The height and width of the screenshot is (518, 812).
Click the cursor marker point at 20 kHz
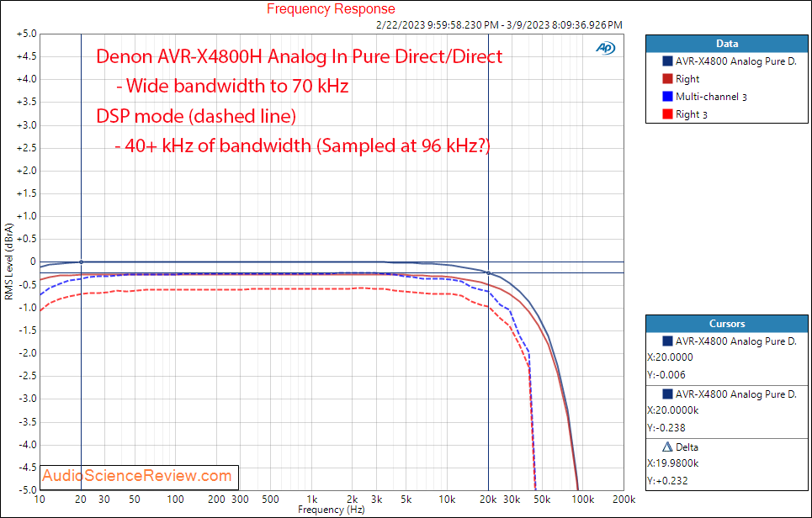488,272
